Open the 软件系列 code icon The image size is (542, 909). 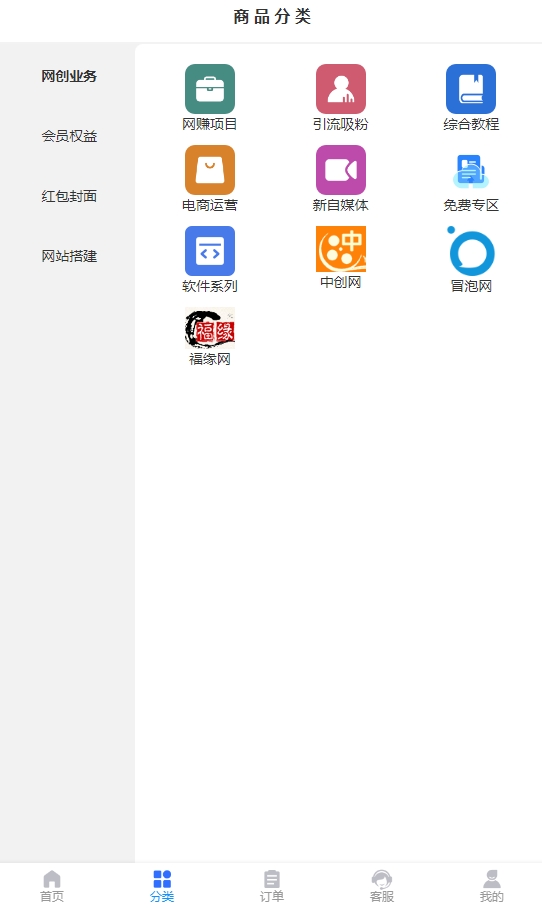click(210, 251)
